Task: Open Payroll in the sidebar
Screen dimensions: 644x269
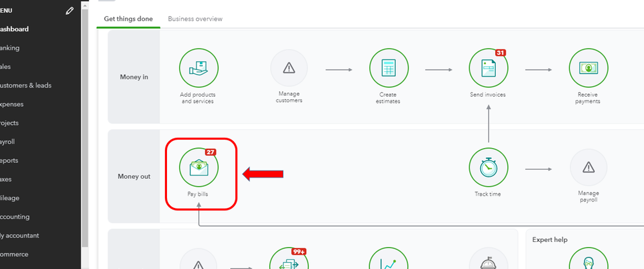Action: click(8, 142)
